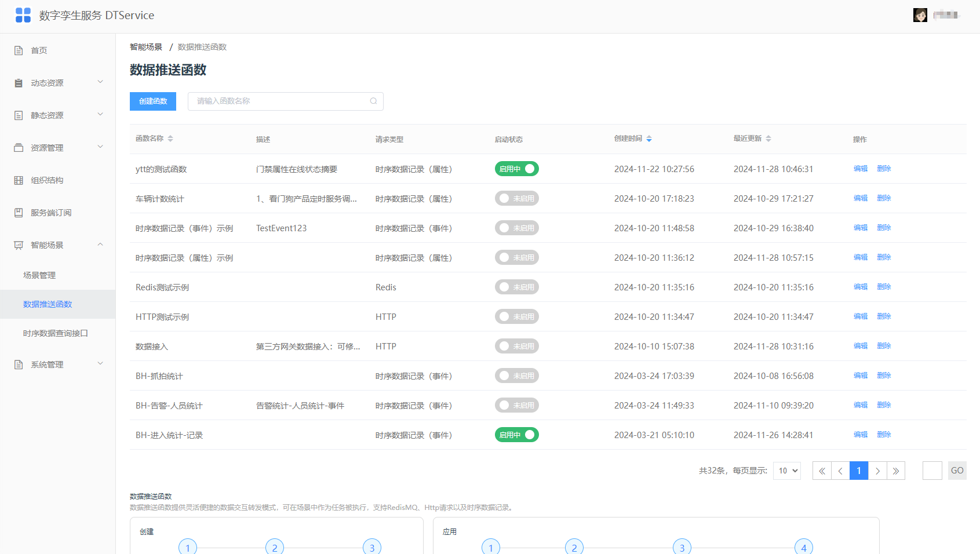
Task: Click the DTService logo icon
Action: tap(23, 15)
